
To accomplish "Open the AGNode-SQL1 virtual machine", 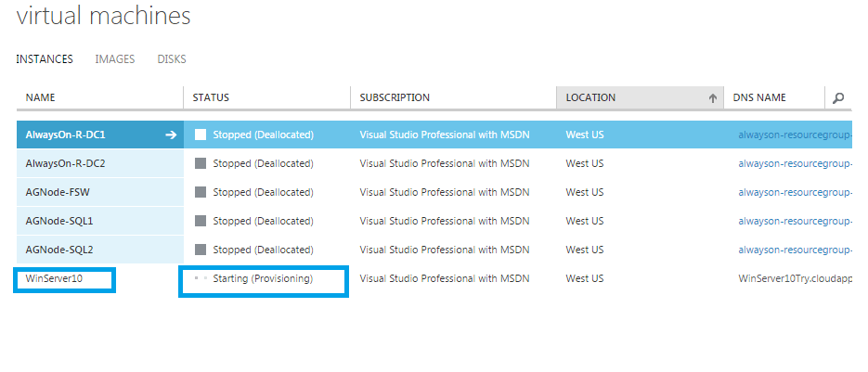I will pos(59,221).
